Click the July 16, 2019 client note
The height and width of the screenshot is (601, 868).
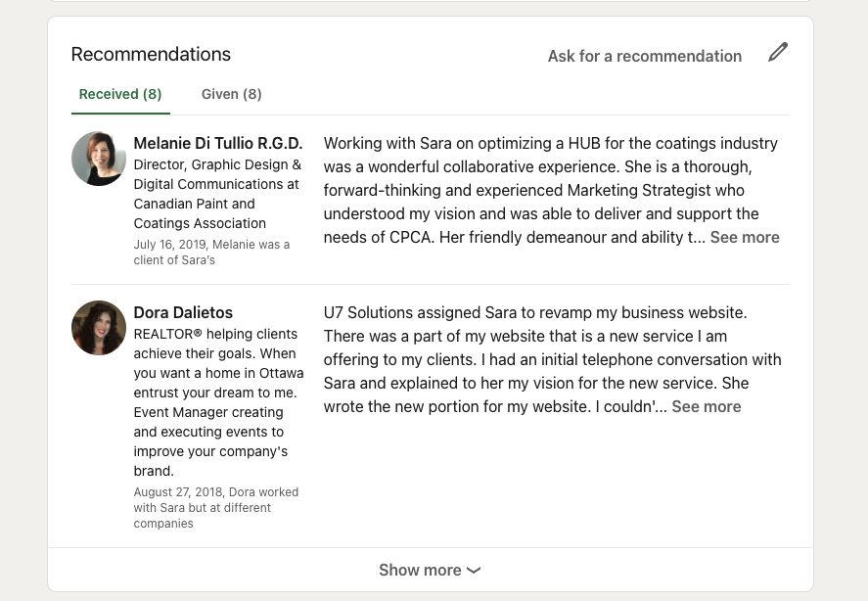click(x=211, y=252)
